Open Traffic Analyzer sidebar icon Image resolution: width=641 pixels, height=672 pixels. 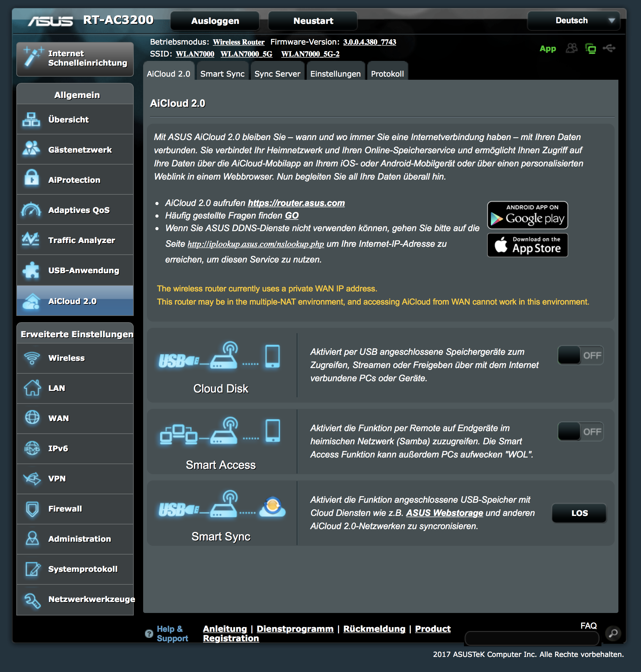31,239
